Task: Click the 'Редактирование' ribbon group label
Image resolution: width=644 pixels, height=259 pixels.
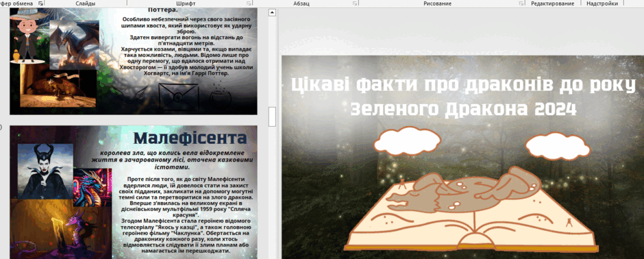Action: pyautogui.click(x=552, y=3)
